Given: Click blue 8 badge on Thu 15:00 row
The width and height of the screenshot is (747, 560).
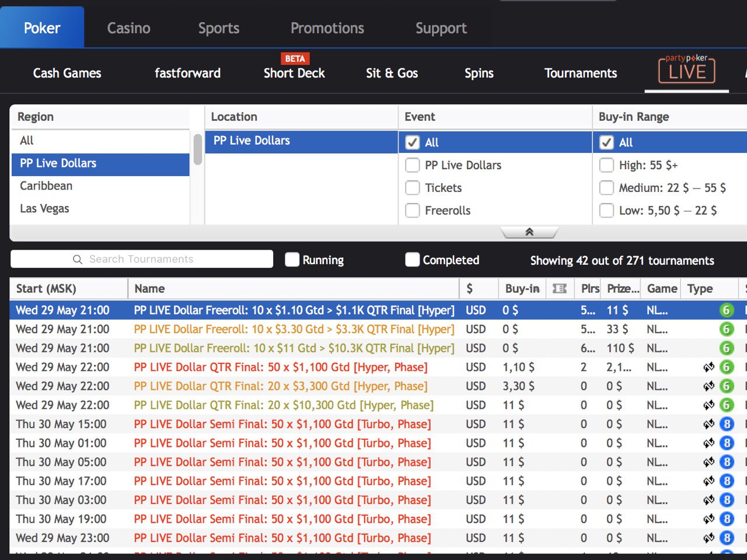Looking at the screenshot, I should 727,424.
